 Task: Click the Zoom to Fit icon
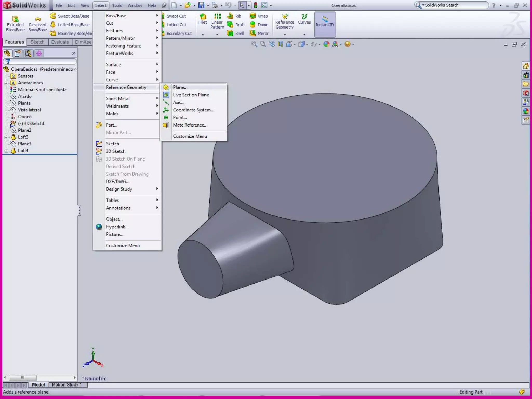(254, 44)
